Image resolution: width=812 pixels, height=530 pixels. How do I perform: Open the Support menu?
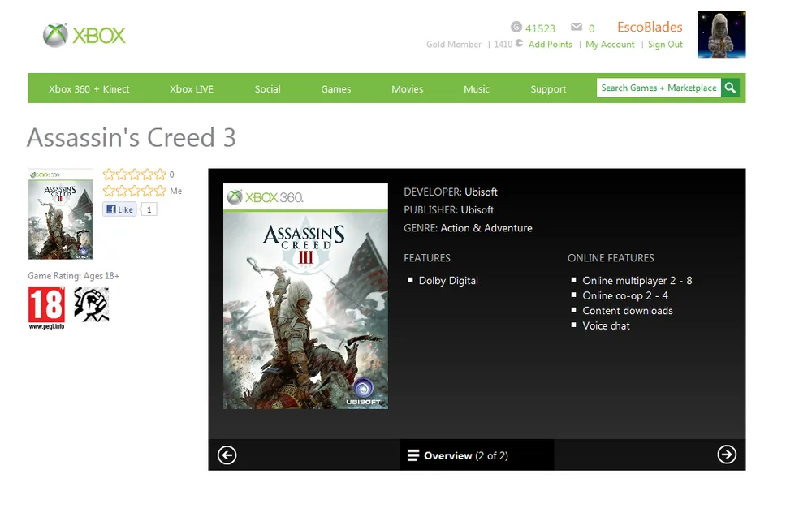click(x=548, y=89)
